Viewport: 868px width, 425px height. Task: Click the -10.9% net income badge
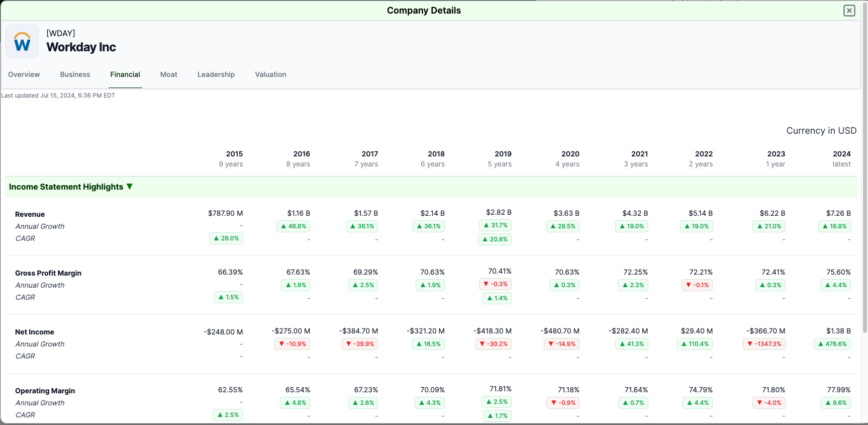tap(293, 344)
